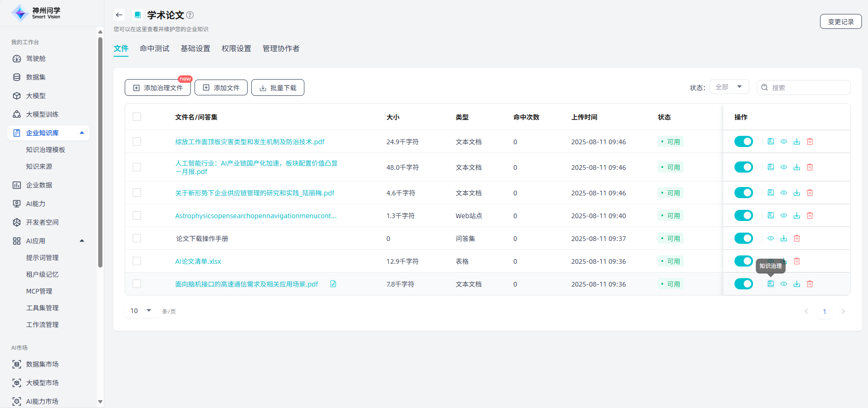Go to previous page arrow in pagination
This screenshot has width=868, height=408.
(806, 311)
